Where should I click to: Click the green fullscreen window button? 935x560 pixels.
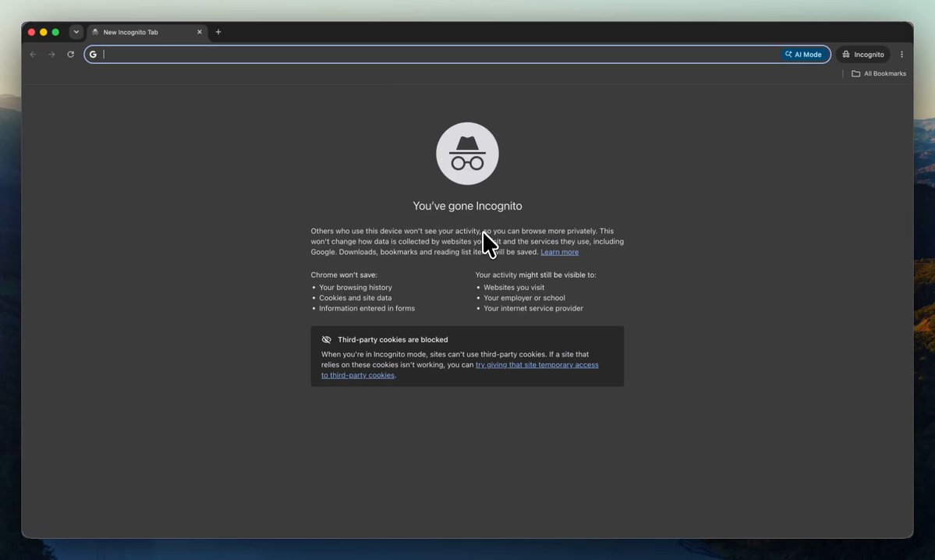55,32
